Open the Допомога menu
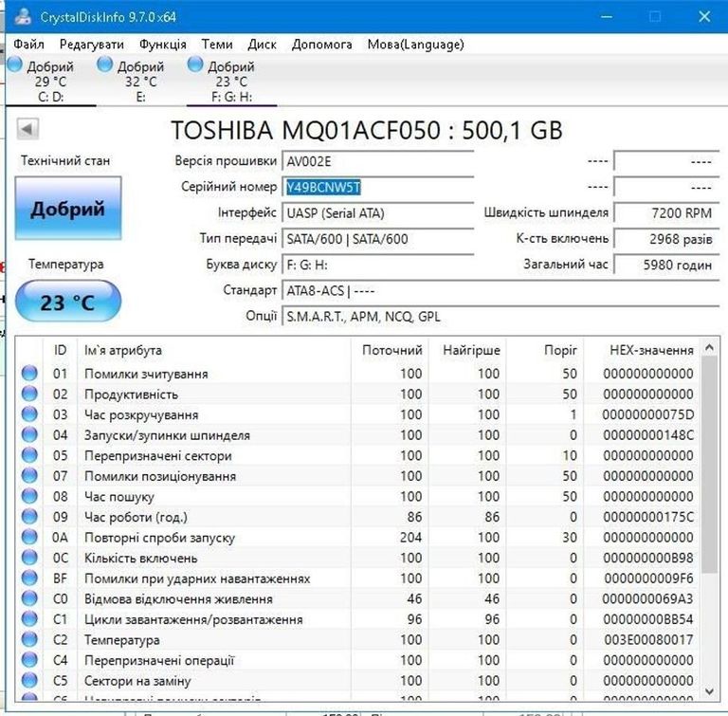Screen dimensions: 728x716 click(321, 45)
